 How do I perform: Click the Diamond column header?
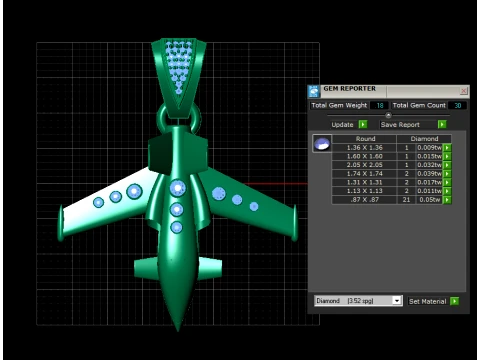pos(424,139)
